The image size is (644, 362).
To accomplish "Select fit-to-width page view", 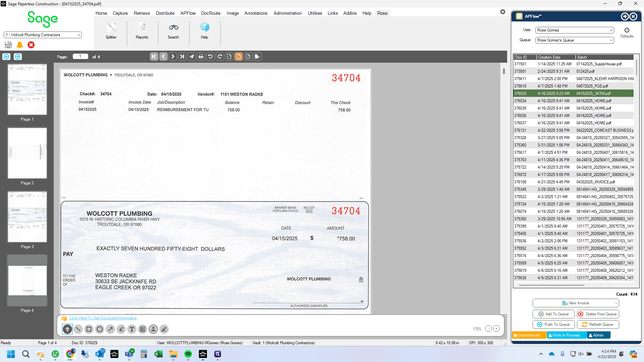I will click(229, 57).
